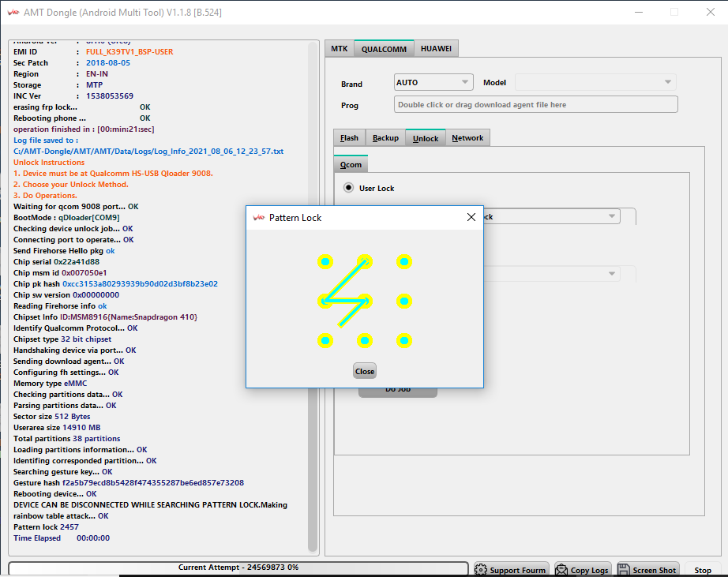This screenshot has width=728, height=577.
Task: Click the AMT Dongle app logo icon
Action: [x=13, y=12]
